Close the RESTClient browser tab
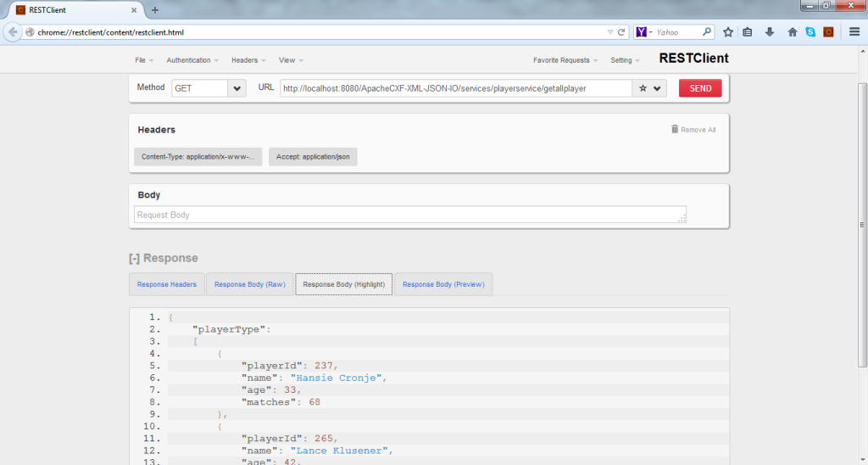The width and height of the screenshot is (868, 465). (x=134, y=10)
